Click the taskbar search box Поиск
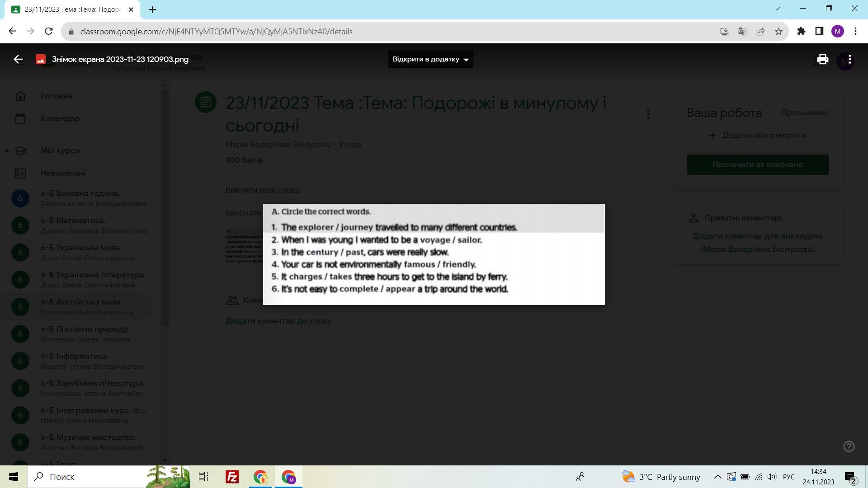Screen dimensions: 868x488 point(108,477)
